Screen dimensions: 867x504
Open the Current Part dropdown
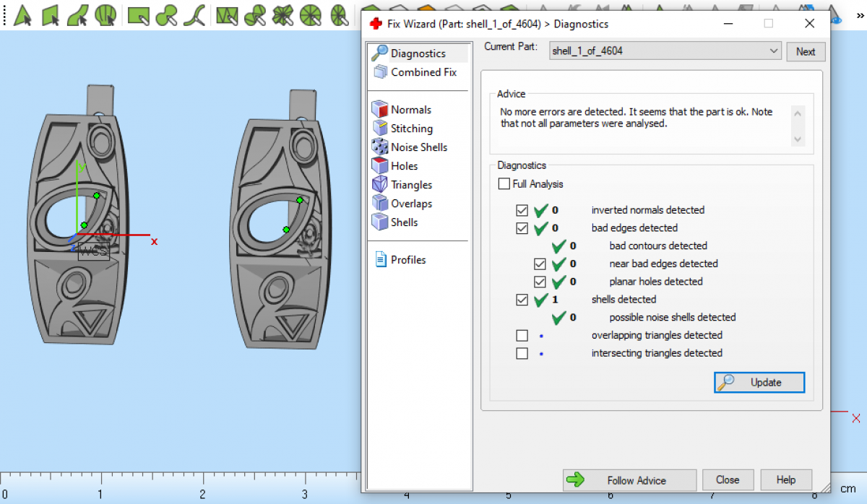click(x=774, y=51)
